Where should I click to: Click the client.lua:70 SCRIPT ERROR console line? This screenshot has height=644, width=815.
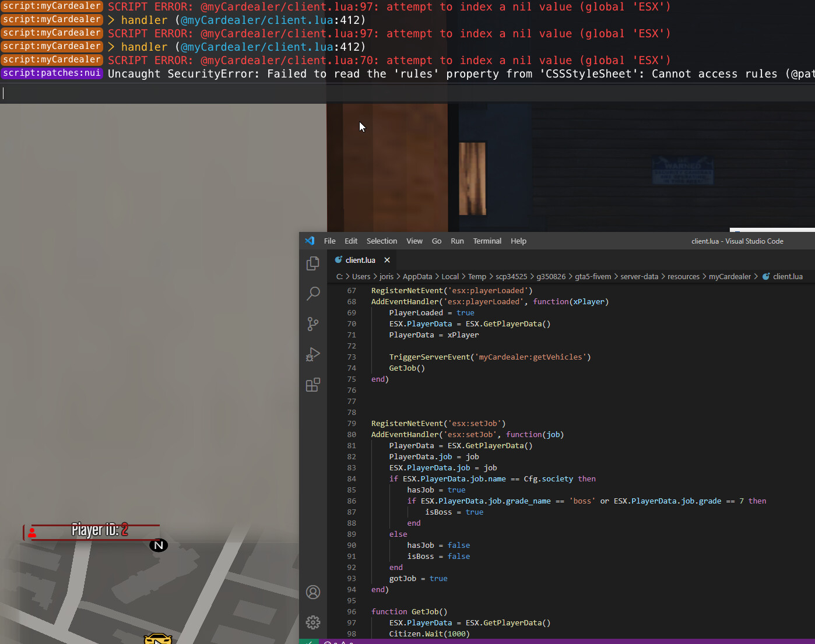click(x=389, y=60)
